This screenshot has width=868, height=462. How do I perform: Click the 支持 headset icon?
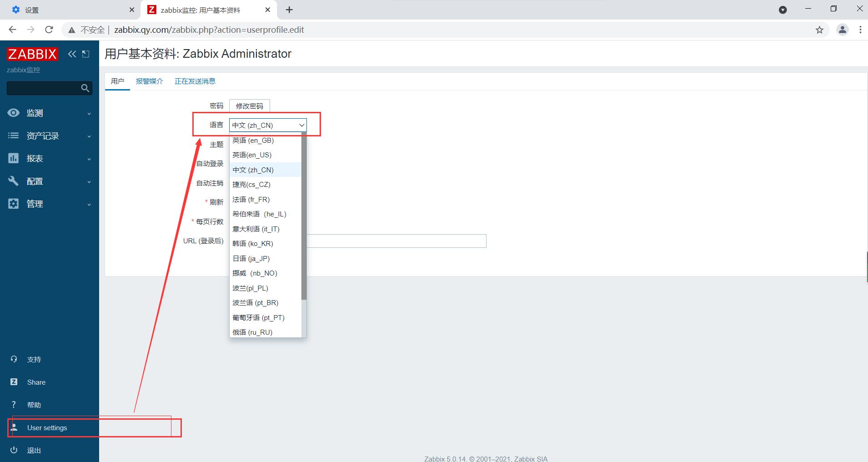click(14, 359)
